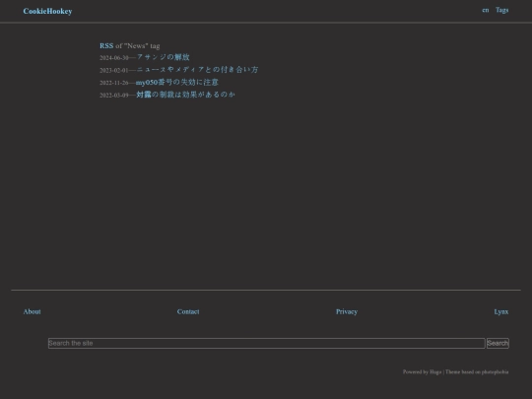Go to the About page
The image size is (532, 399).
point(32,311)
